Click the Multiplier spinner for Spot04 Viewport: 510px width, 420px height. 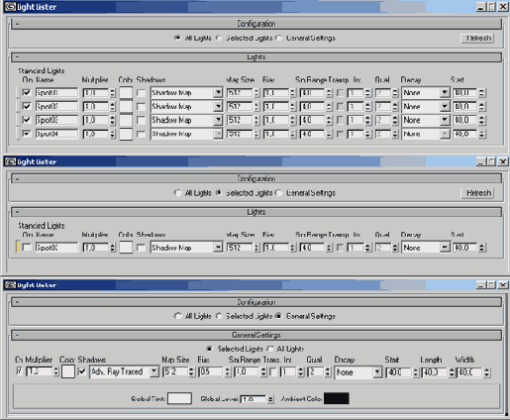[113, 134]
